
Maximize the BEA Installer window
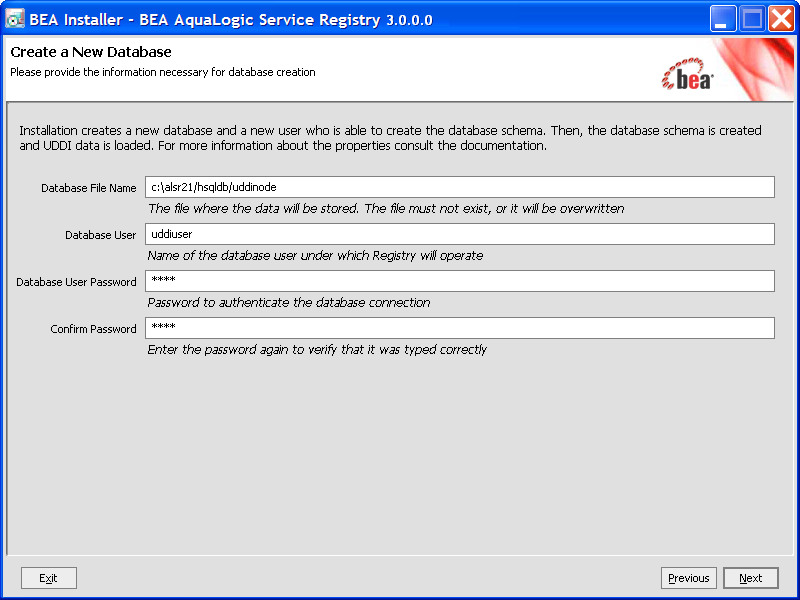[x=752, y=19]
